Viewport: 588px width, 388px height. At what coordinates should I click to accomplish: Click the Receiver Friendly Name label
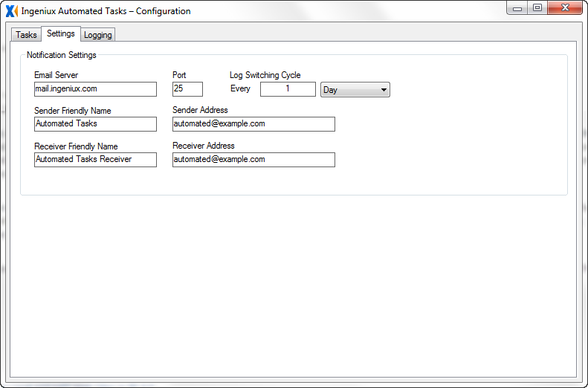[76, 146]
